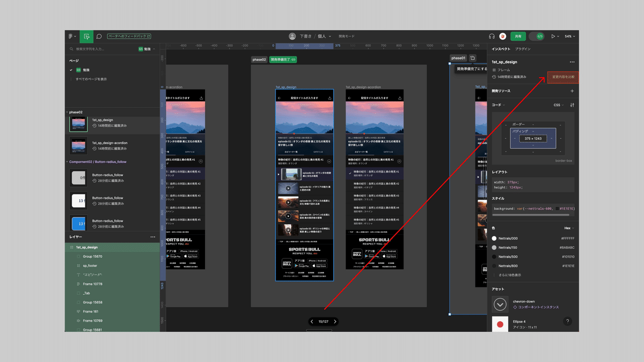Go to the previous frame
Viewport: 644px width, 362px height.
click(312, 322)
